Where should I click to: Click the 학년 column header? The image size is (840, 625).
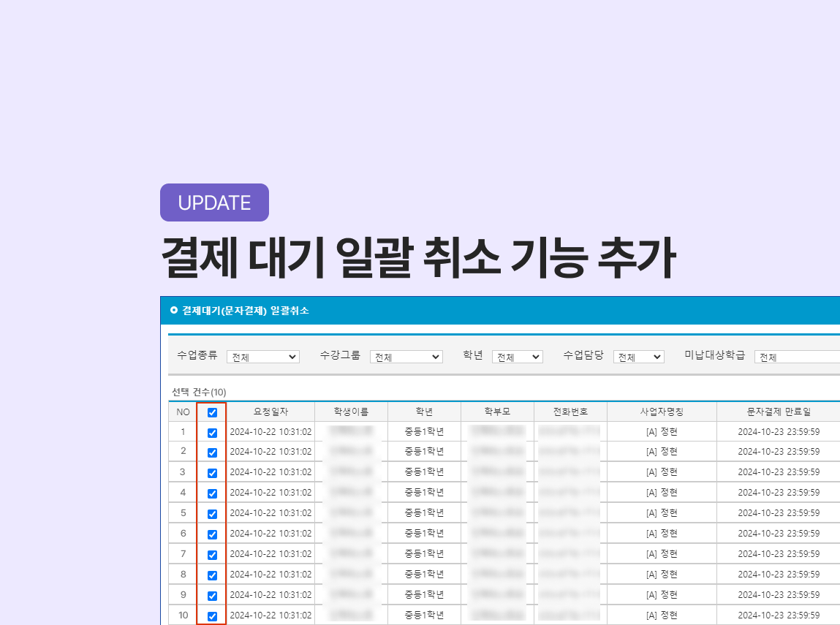[424, 412]
